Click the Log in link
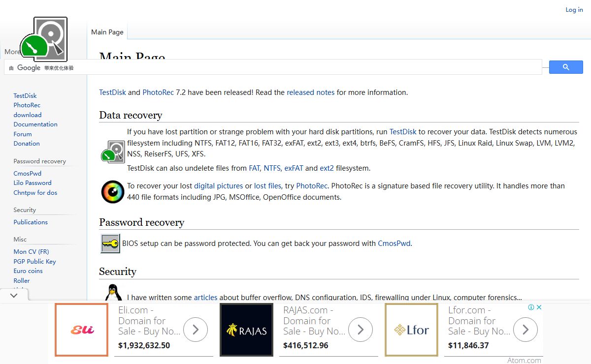Image resolution: width=591 pixels, height=364 pixels. pyautogui.click(x=574, y=10)
